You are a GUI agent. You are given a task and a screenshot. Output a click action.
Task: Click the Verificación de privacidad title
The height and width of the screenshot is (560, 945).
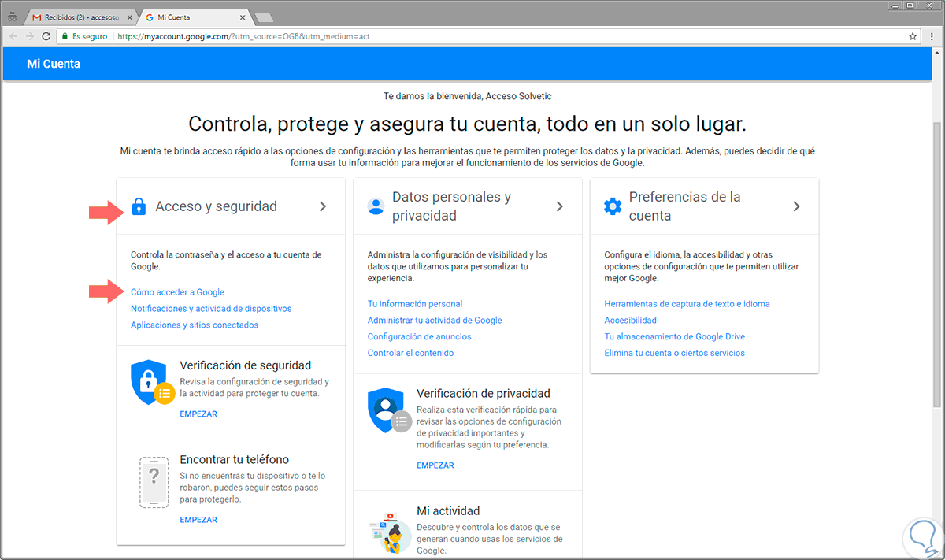click(x=484, y=394)
